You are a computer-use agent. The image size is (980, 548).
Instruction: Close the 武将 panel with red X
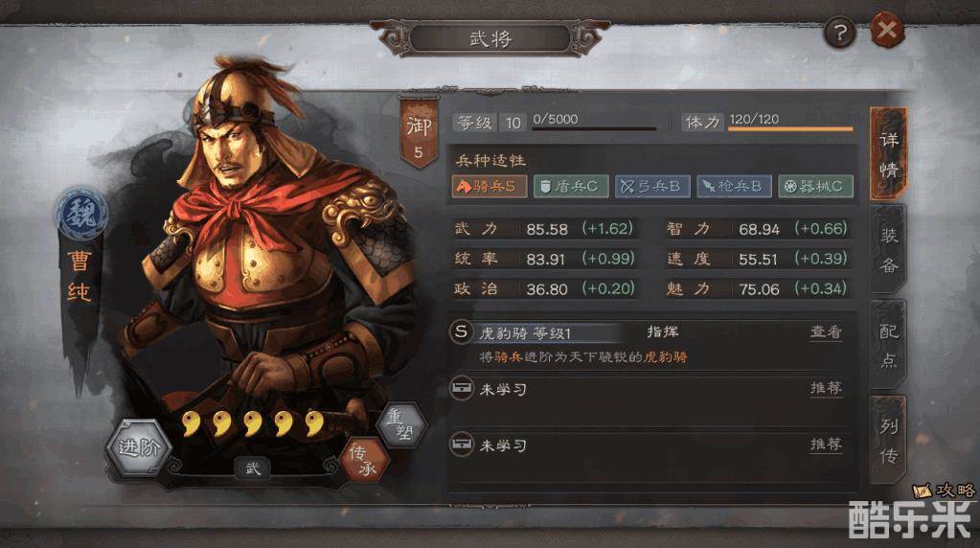click(887, 30)
